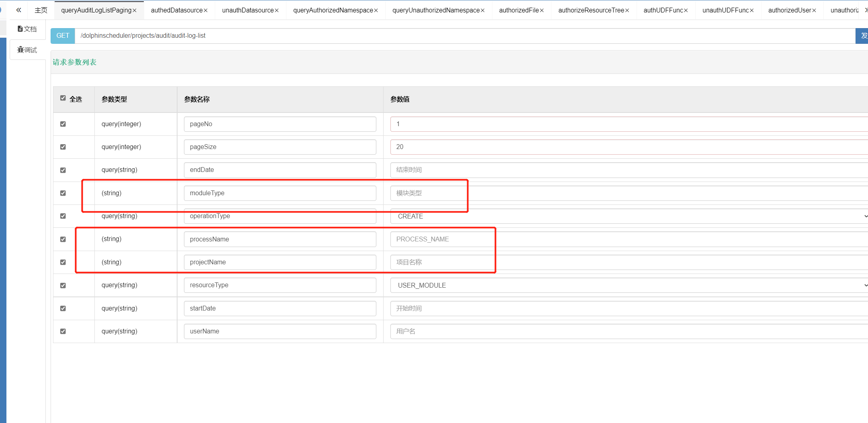The image size is (868, 423).
Task: Open the resourceType USER_MODULE dropdown
Action: tap(629, 285)
